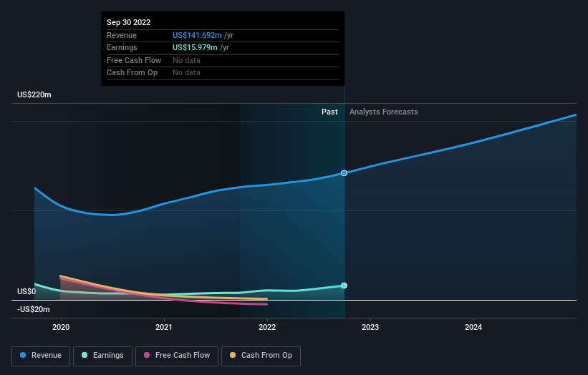Click the US$141.692m revenue value

(197, 35)
